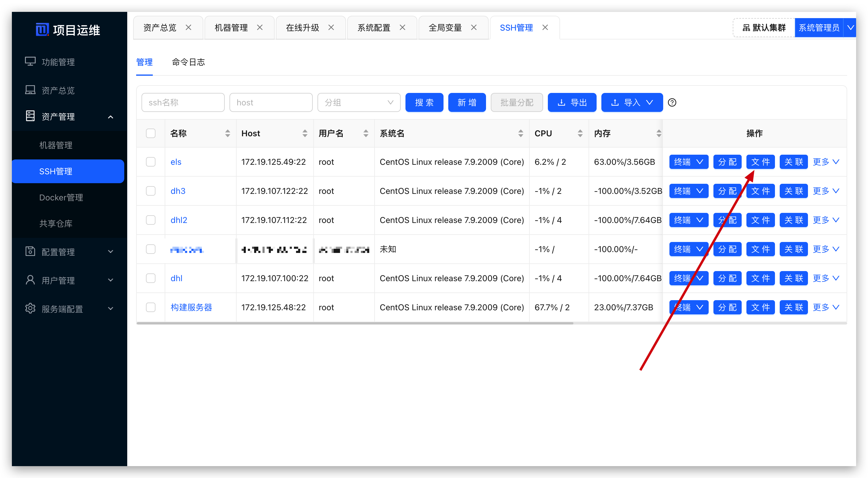The width and height of the screenshot is (868, 478).
Task: Tick the checkbox for els row
Action: pyautogui.click(x=151, y=162)
